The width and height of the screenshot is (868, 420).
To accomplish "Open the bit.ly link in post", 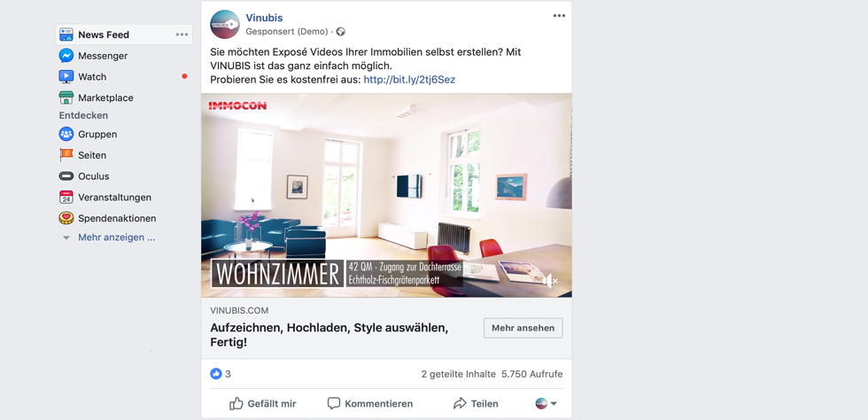I will 409,80.
